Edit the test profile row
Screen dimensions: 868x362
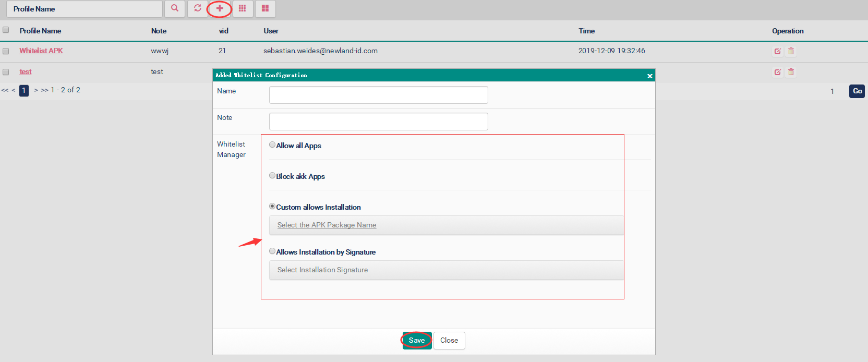(777, 72)
